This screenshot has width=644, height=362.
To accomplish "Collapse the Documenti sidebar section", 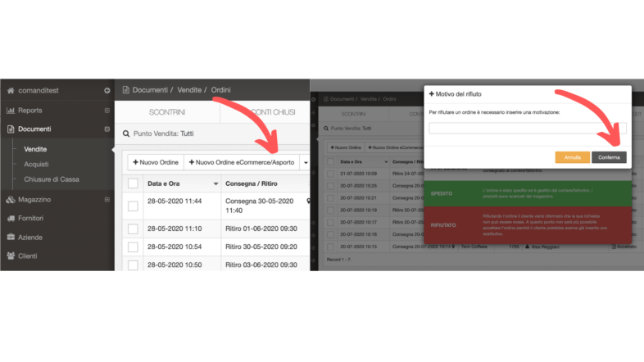I will click(x=107, y=129).
